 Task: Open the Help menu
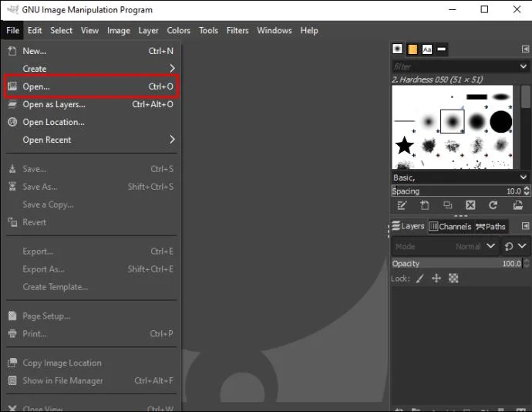click(x=309, y=31)
